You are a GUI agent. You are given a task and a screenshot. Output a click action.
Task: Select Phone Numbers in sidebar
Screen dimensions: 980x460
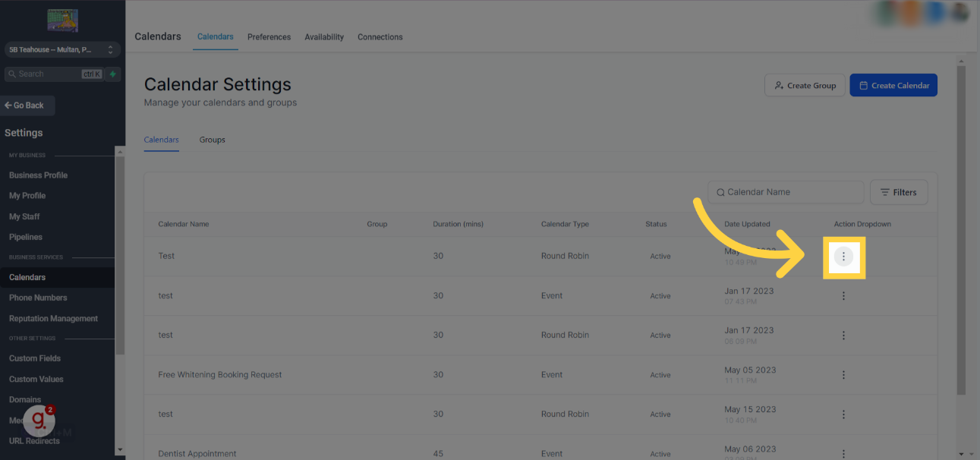(38, 298)
